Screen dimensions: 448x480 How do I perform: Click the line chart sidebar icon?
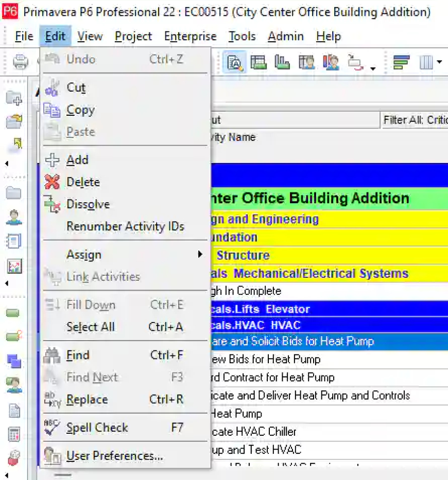coord(14,266)
